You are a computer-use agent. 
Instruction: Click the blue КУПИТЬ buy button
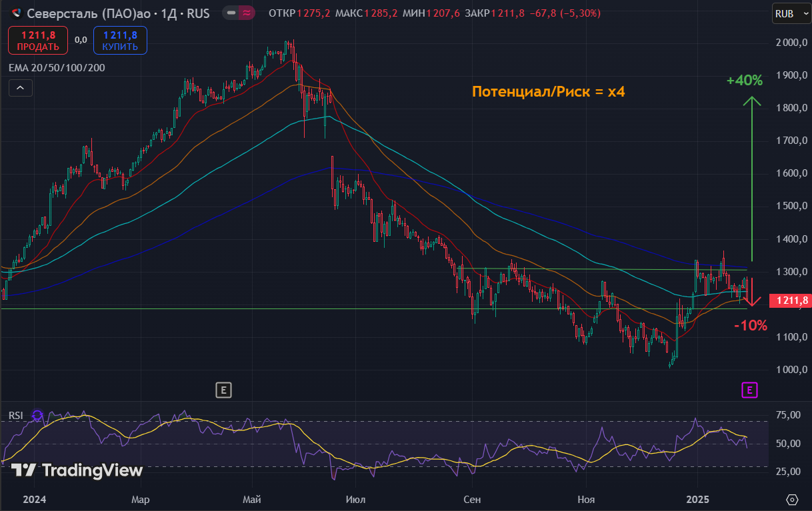tap(121, 41)
